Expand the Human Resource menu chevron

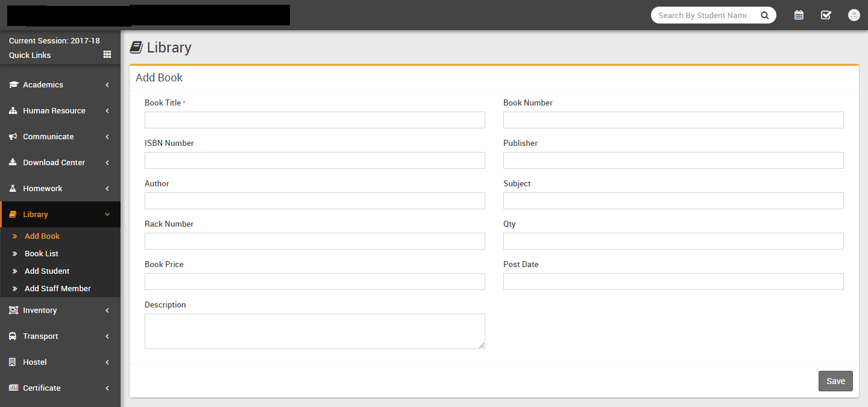pyautogui.click(x=107, y=111)
